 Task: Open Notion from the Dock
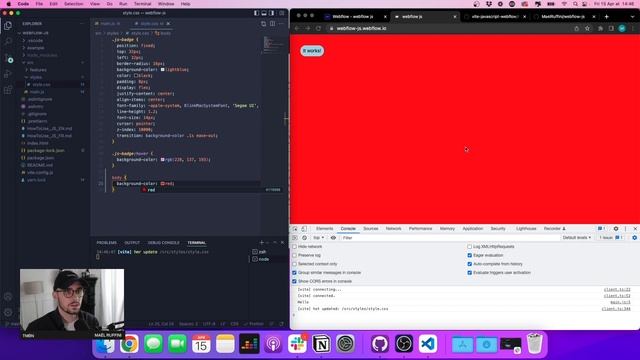(322, 344)
